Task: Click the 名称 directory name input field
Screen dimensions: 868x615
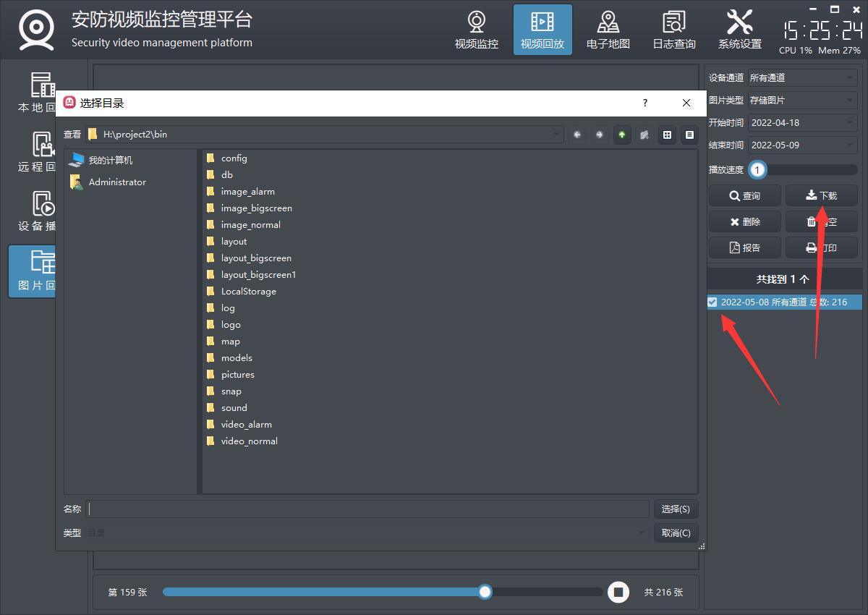Action: (x=367, y=509)
